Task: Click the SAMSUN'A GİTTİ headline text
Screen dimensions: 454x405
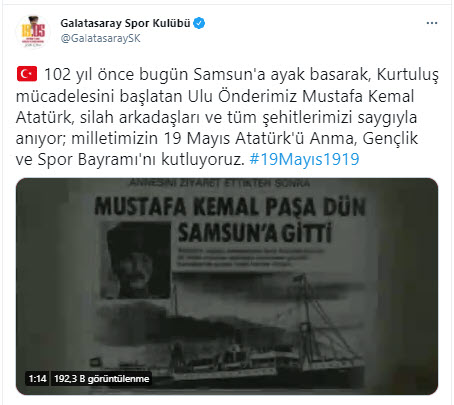Action: (255, 232)
